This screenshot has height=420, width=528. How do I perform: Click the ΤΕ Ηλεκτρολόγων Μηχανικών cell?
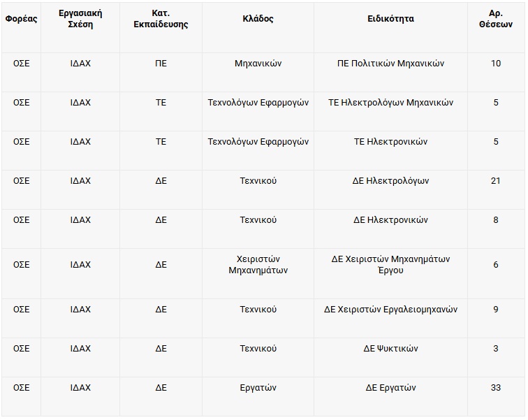[x=390, y=103]
